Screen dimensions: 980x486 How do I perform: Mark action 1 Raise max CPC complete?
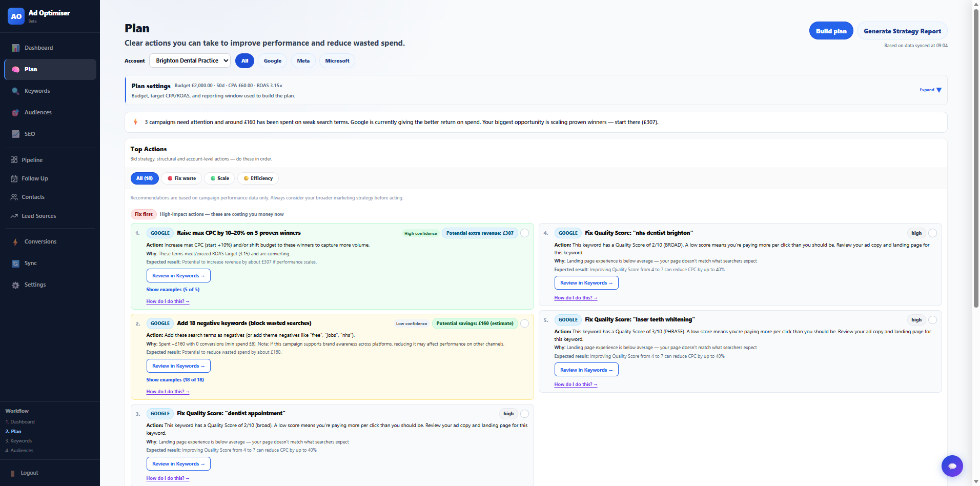point(524,233)
